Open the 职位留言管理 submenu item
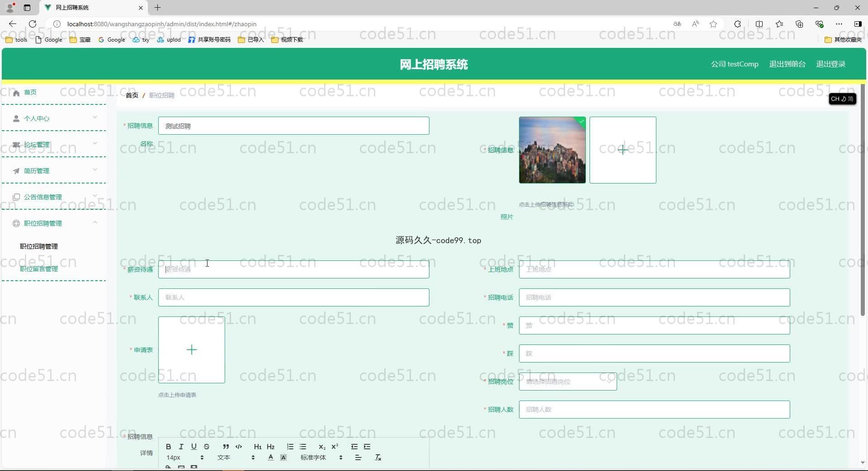 click(39, 269)
